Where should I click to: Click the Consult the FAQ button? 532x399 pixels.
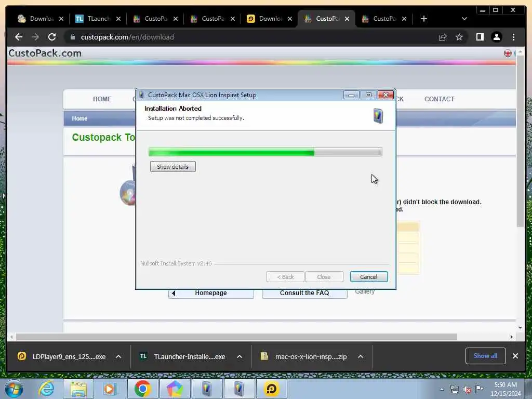tap(304, 293)
